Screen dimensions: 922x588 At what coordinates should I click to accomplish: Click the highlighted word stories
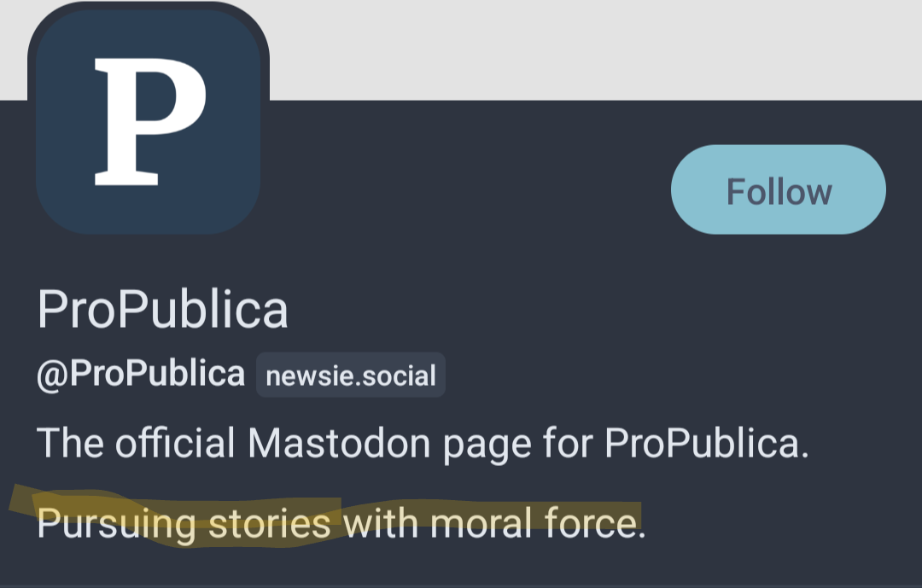click(x=270, y=523)
